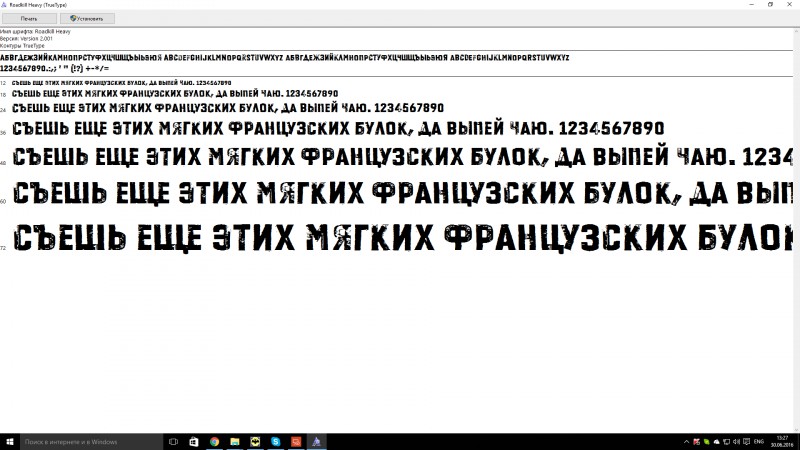Open the volume control tray icon
Screen dimensions: 800x450
coord(736,442)
